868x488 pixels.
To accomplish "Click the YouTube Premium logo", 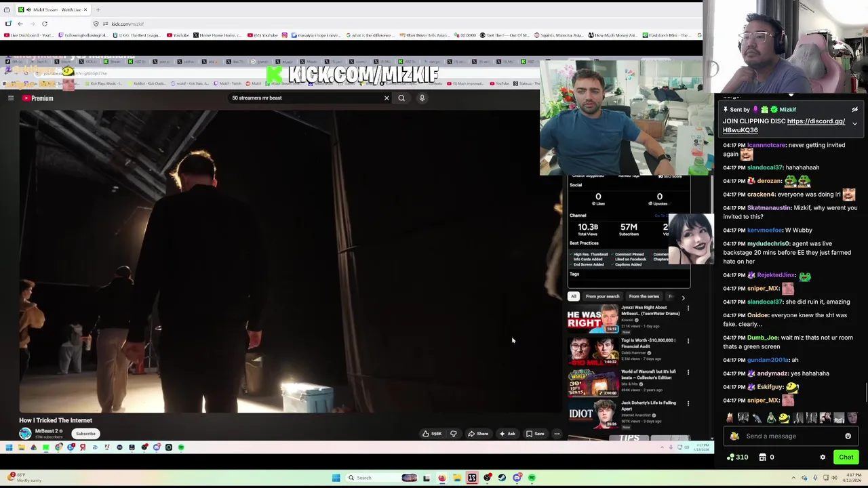I will coord(37,98).
